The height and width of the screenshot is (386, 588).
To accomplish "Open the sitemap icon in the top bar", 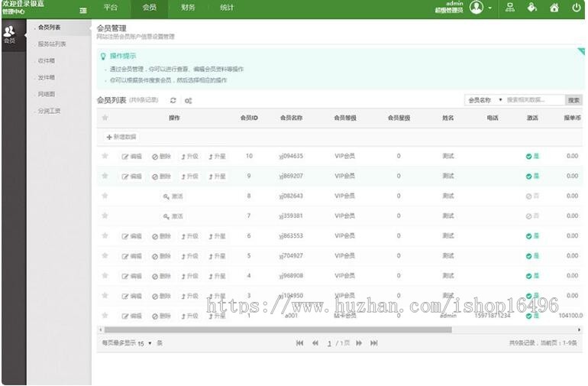I will [x=510, y=7].
